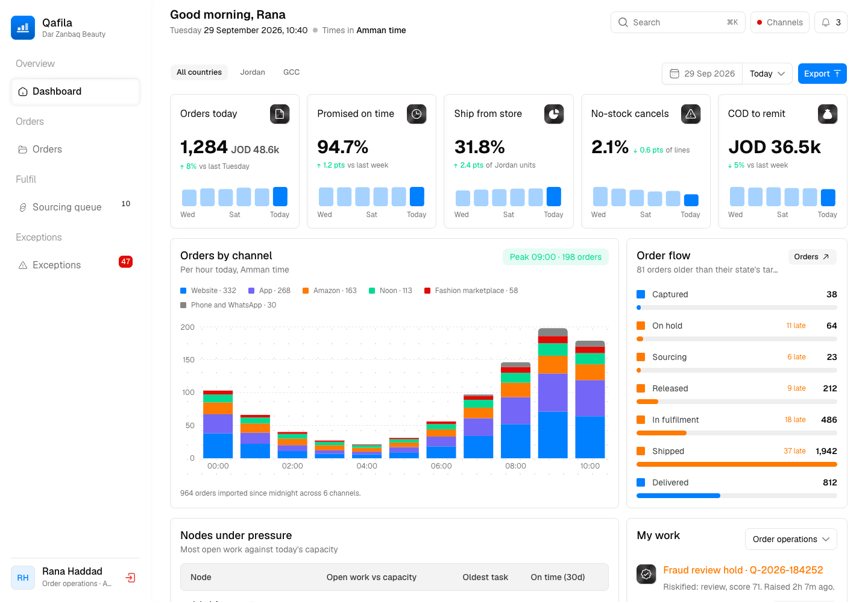
Task: Click the No-stock cancels warning icon
Action: (691, 114)
